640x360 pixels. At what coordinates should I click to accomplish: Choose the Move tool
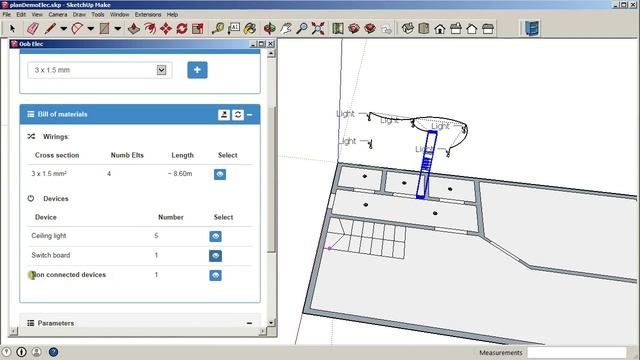pyautogui.click(x=166, y=29)
